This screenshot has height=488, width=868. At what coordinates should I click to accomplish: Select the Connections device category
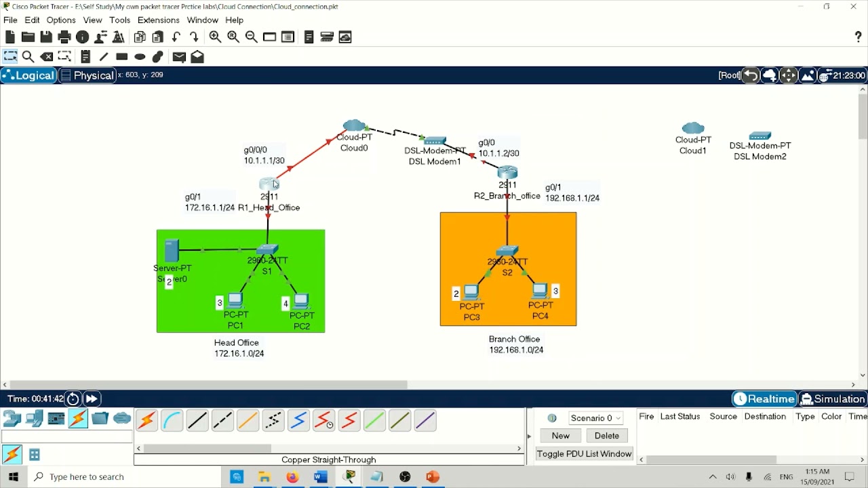(78, 419)
